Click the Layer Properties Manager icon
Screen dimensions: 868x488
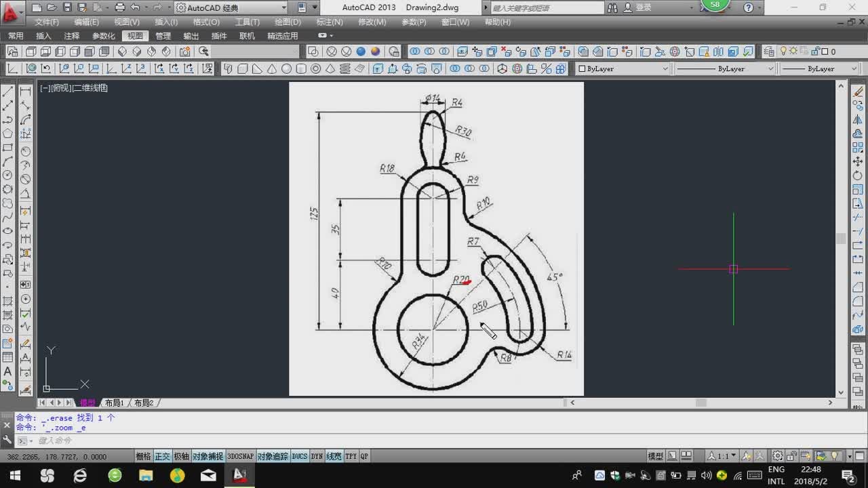(x=768, y=52)
